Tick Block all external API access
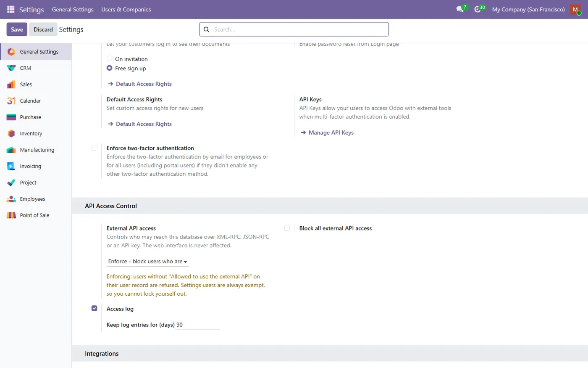 pos(287,228)
